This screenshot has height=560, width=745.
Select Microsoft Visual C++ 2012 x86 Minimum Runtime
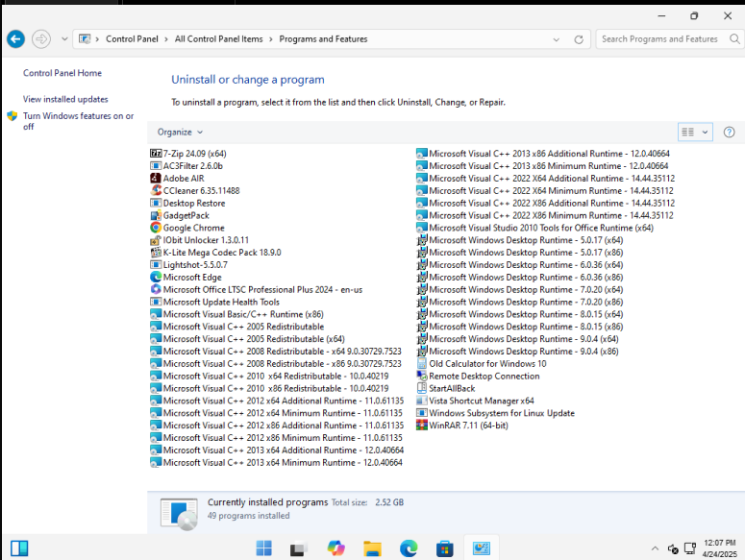[x=277, y=437]
